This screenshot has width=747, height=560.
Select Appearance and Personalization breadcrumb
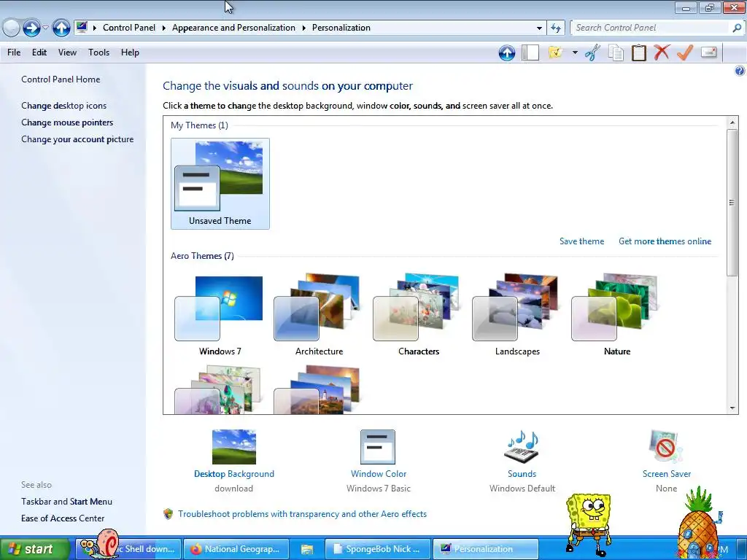[233, 28]
